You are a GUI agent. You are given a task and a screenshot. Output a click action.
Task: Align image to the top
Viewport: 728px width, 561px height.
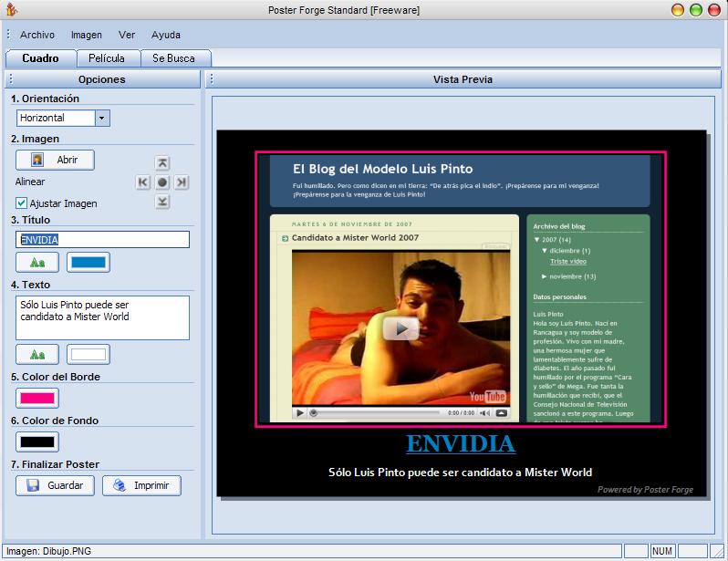point(162,162)
